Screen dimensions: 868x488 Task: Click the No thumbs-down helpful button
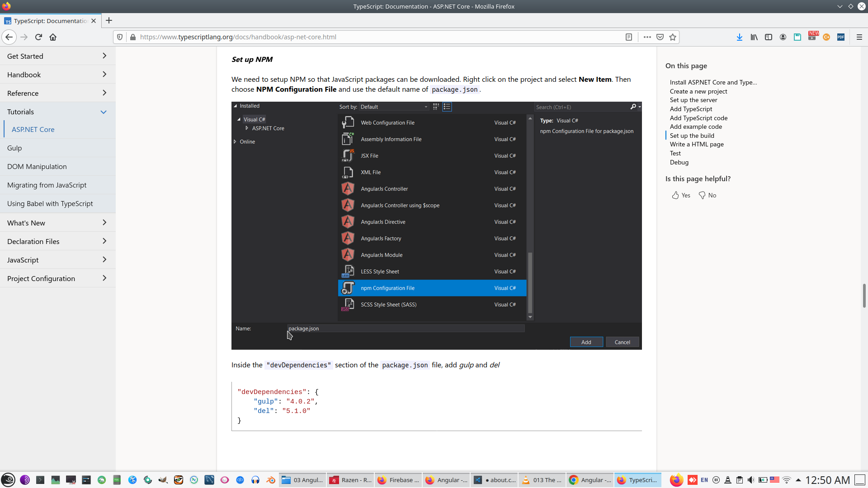(x=708, y=195)
